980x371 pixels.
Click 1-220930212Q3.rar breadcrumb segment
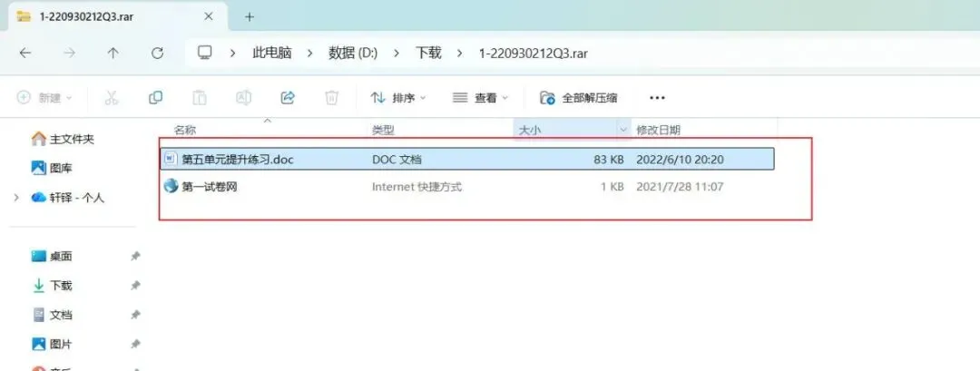point(534,54)
